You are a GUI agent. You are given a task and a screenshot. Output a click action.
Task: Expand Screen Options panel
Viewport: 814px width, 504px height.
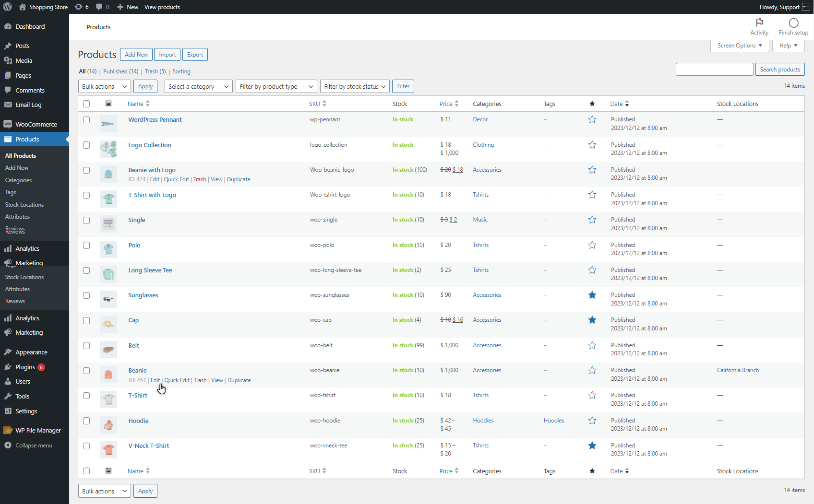click(740, 46)
